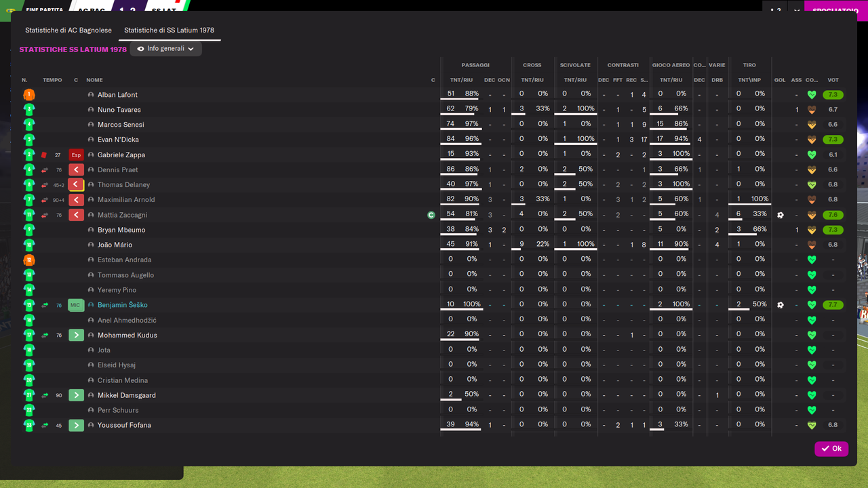Click the goal ball icon in Mattia Zaccagni's row
868x488 pixels.
coord(781,215)
